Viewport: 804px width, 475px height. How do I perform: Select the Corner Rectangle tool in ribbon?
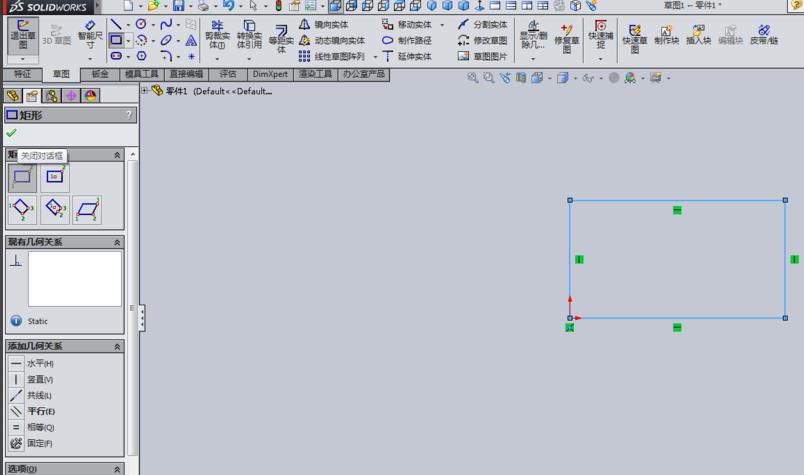click(116, 40)
